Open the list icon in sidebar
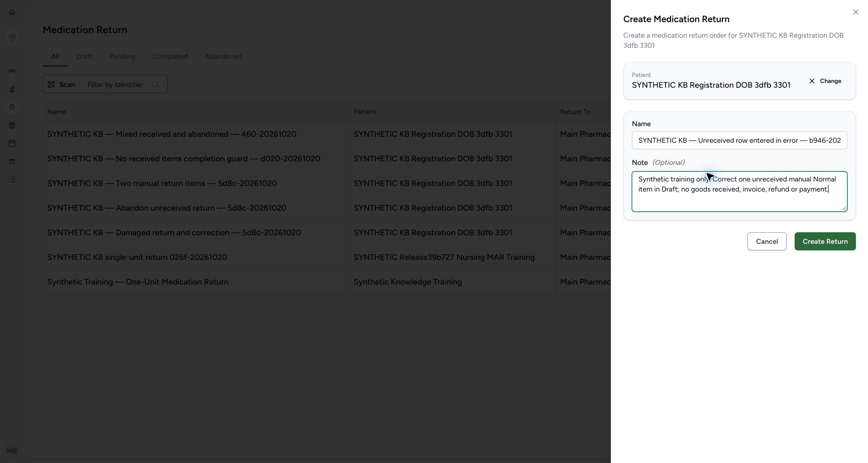868x463 pixels. (12, 179)
